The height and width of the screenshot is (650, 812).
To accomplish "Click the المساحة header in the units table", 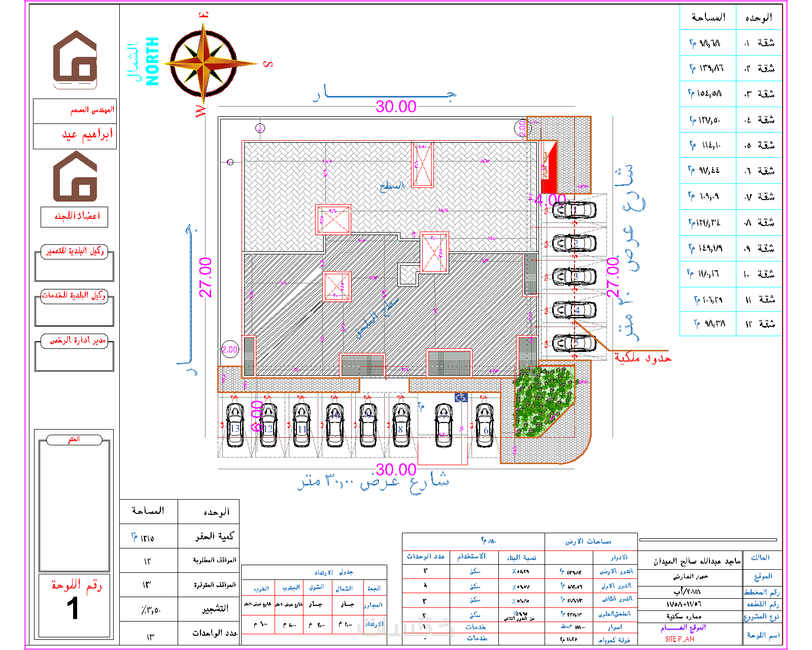I will click(708, 18).
